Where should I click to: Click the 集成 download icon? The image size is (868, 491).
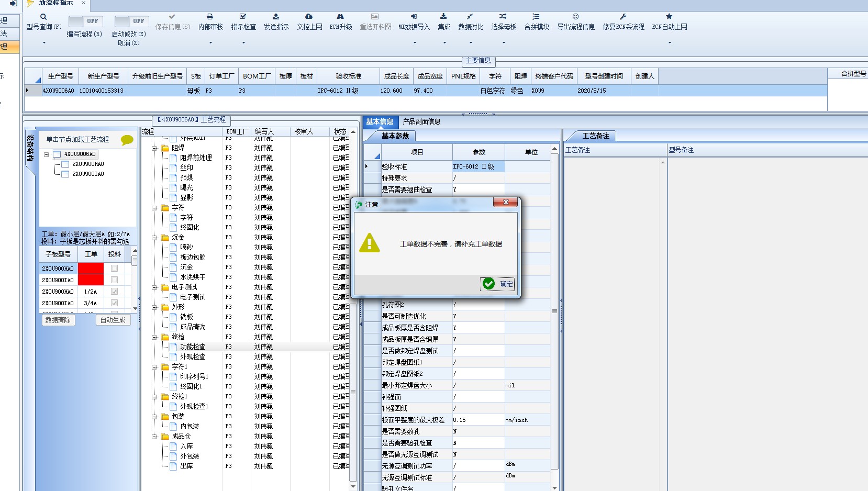(x=443, y=17)
